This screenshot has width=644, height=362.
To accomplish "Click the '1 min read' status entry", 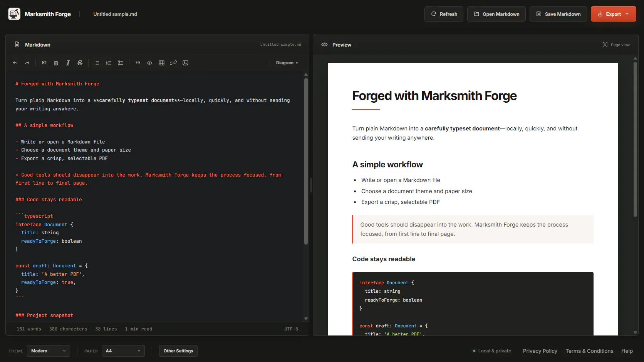I will click(138, 329).
